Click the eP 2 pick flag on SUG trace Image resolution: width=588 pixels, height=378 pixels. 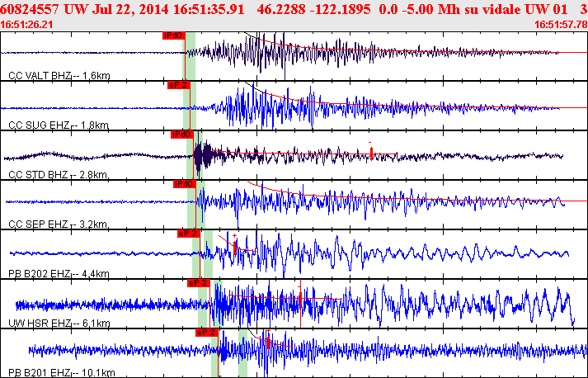178,85
